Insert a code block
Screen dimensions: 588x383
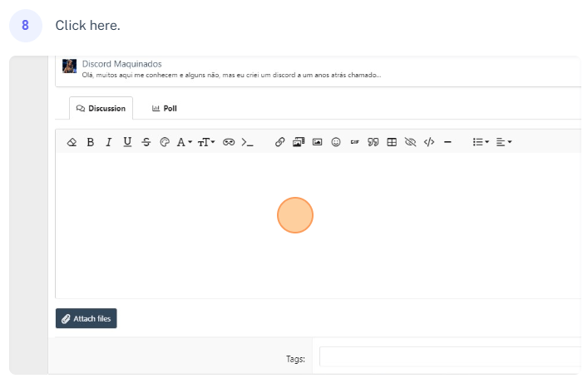click(429, 142)
